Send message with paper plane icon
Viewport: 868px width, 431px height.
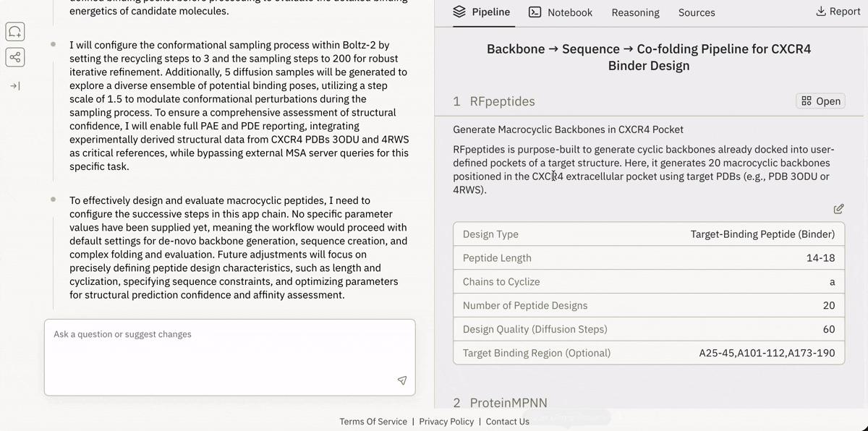tap(402, 380)
